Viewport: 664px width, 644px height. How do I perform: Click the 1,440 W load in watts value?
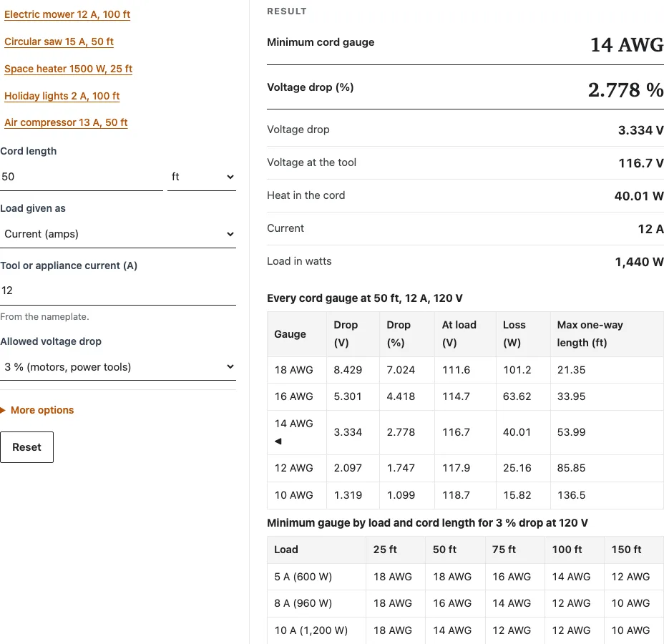point(639,262)
